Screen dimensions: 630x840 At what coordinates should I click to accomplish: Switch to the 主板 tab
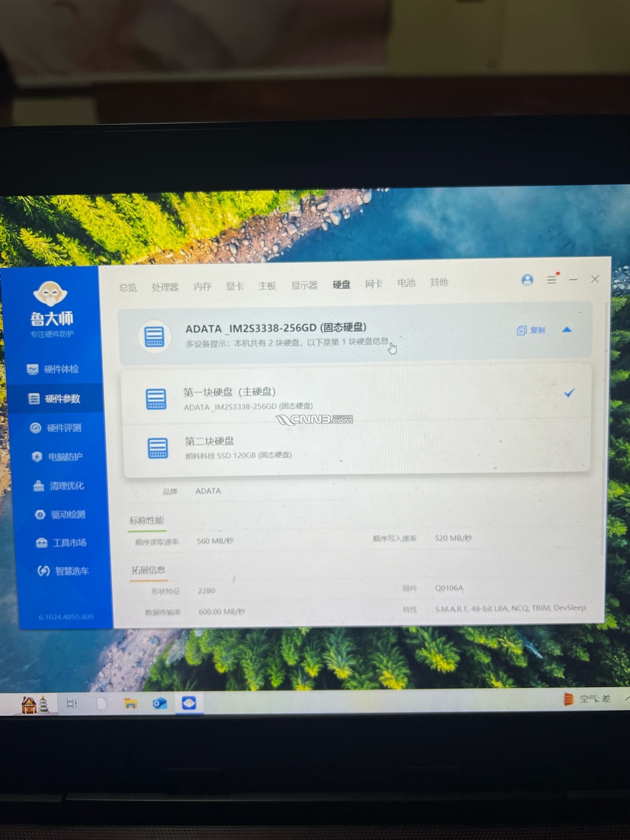[x=267, y=286]
